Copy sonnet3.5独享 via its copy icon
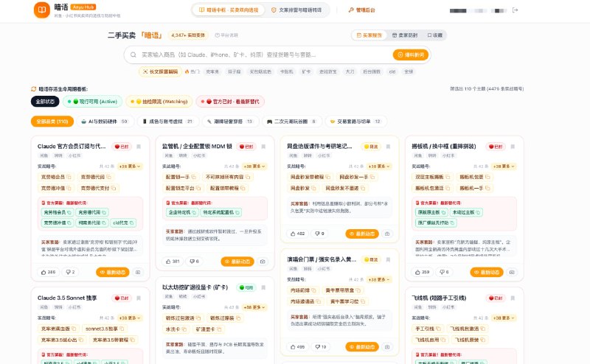Viewport: 590px width, 364px height. point(122,329)
